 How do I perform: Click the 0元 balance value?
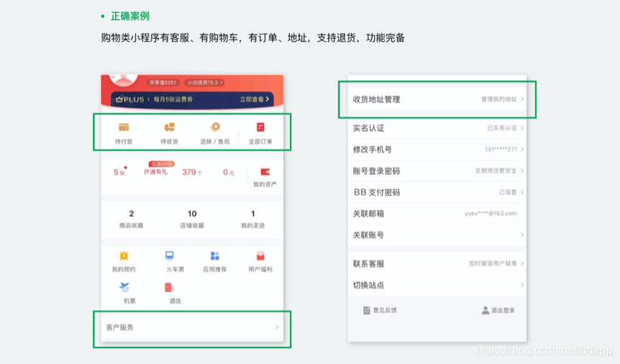pos(229,172)
